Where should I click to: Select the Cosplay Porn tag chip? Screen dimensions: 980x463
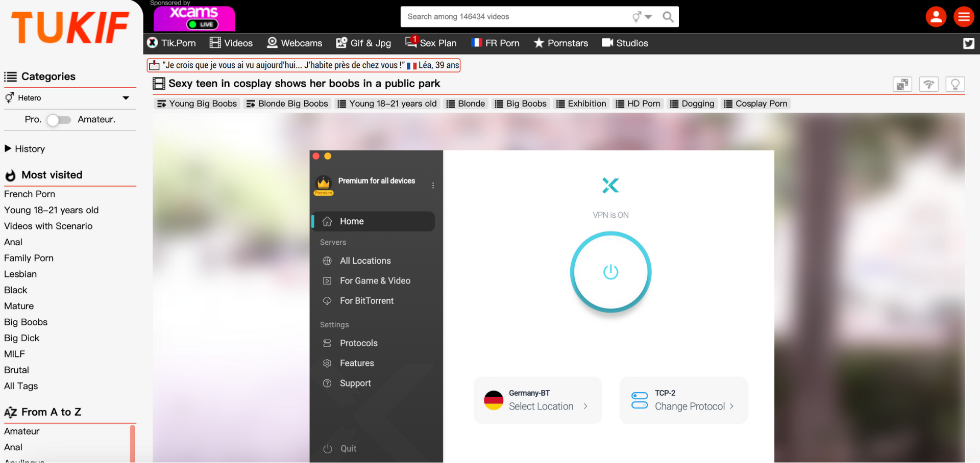click(x=756, y=104)
